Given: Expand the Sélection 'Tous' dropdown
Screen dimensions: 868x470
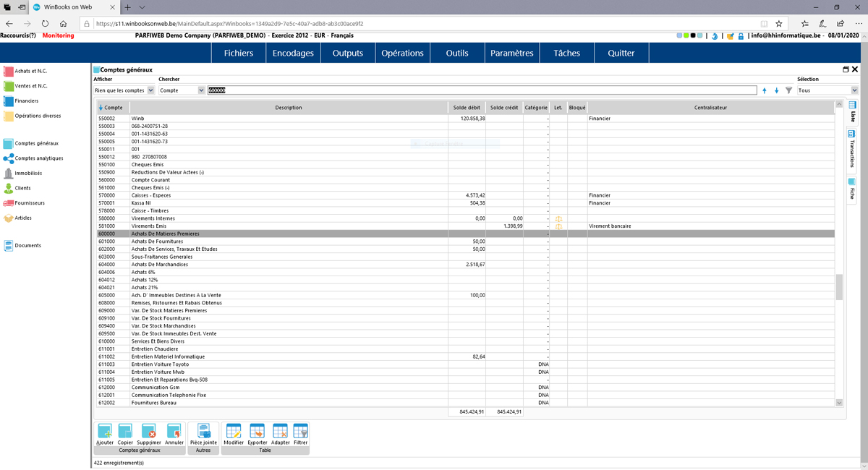Looking at the screenshot, I should (854, 90).
